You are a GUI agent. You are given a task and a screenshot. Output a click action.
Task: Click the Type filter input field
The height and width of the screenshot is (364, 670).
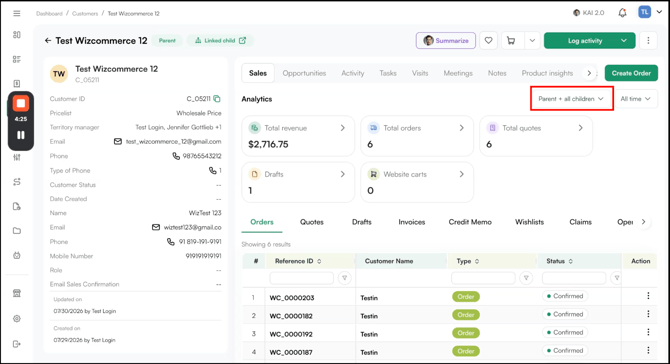point(483,278)
